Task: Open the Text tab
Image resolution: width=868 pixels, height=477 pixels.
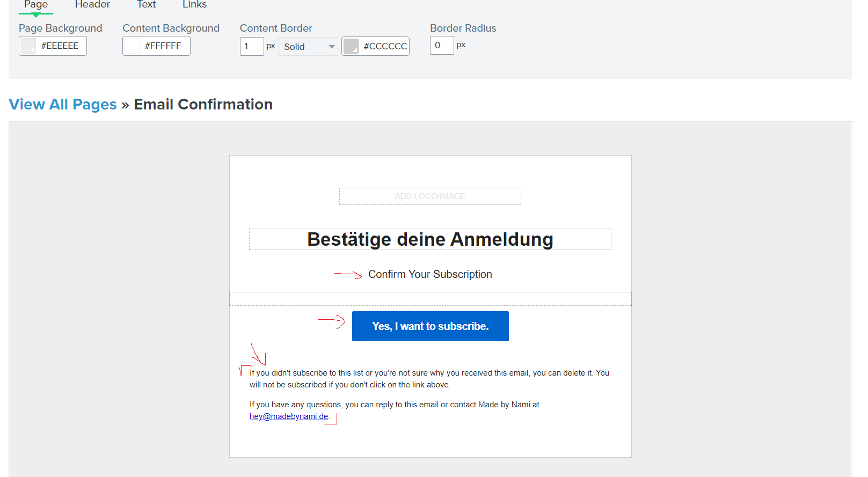Action: click(146, 5)
